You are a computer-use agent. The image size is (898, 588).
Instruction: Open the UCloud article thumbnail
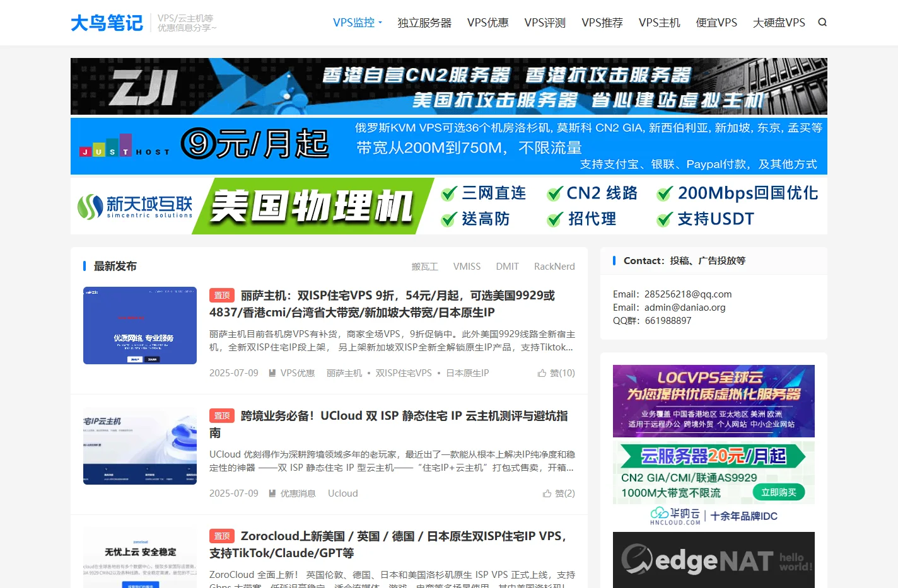tap(140, 446)
